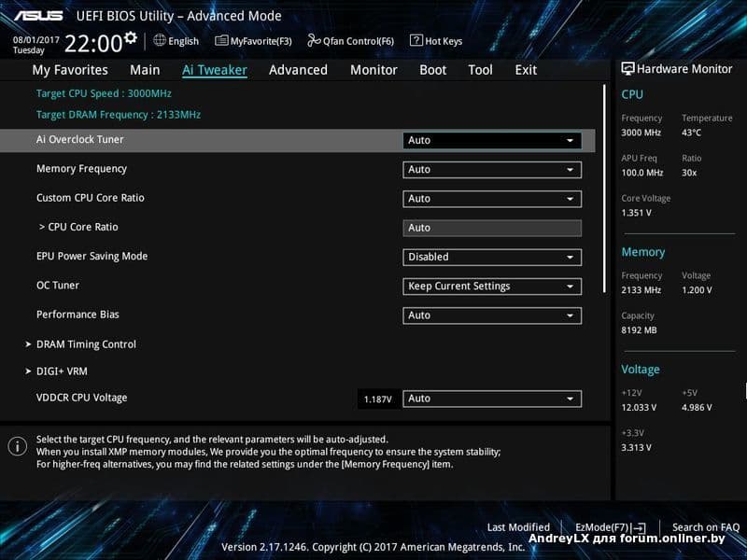This screenshot has height=560, width=747.
Task: Open the Performance Bias dropdown
Action: coord(492,315)
